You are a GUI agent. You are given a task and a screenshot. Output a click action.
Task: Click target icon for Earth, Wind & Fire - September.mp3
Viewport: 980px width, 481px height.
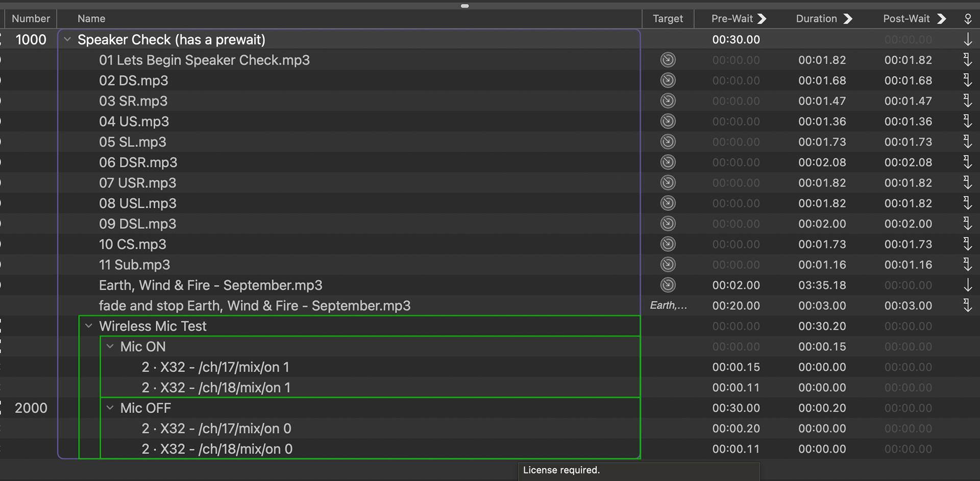668,285
